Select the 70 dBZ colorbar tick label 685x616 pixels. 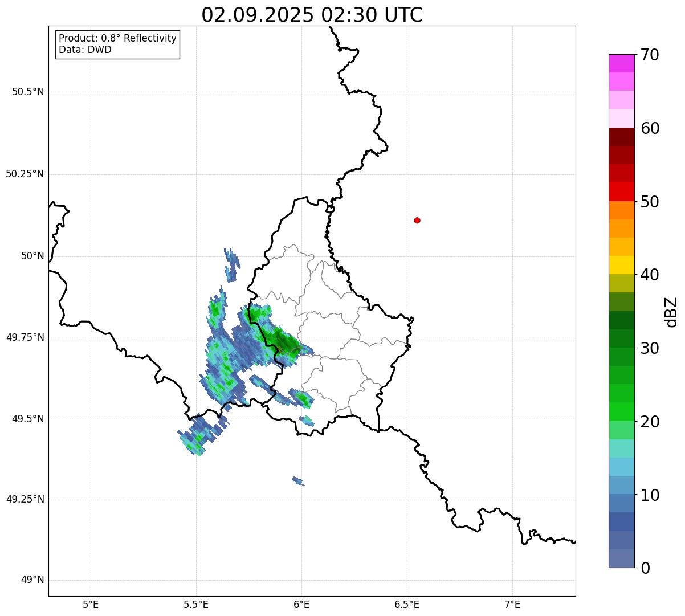[x=649, y=55]
